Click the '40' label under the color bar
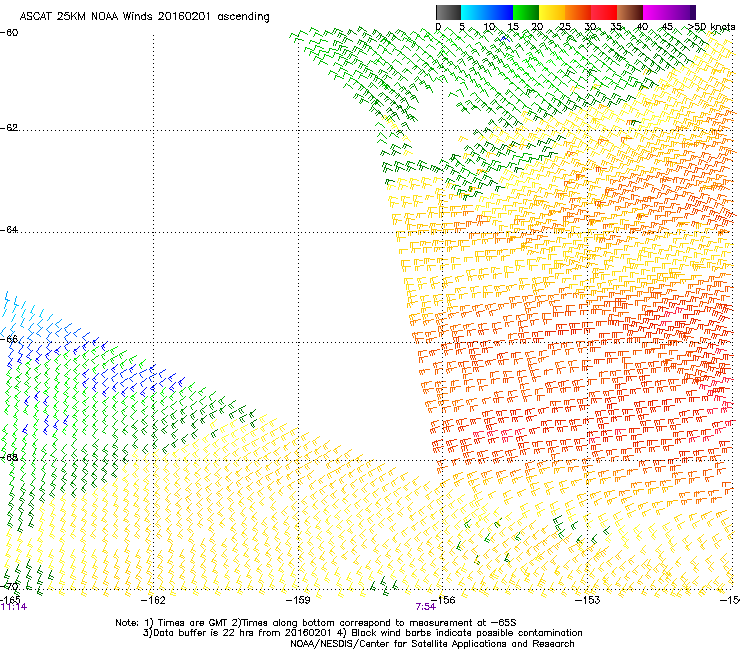Viewport: 740px width, 650px height. (x=642, y=27)
